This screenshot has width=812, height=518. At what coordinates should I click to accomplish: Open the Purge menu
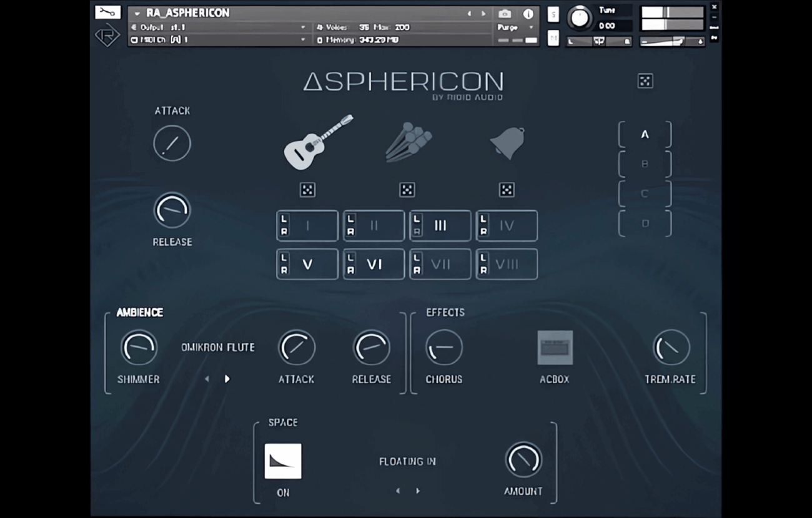(x=516, y=27)
